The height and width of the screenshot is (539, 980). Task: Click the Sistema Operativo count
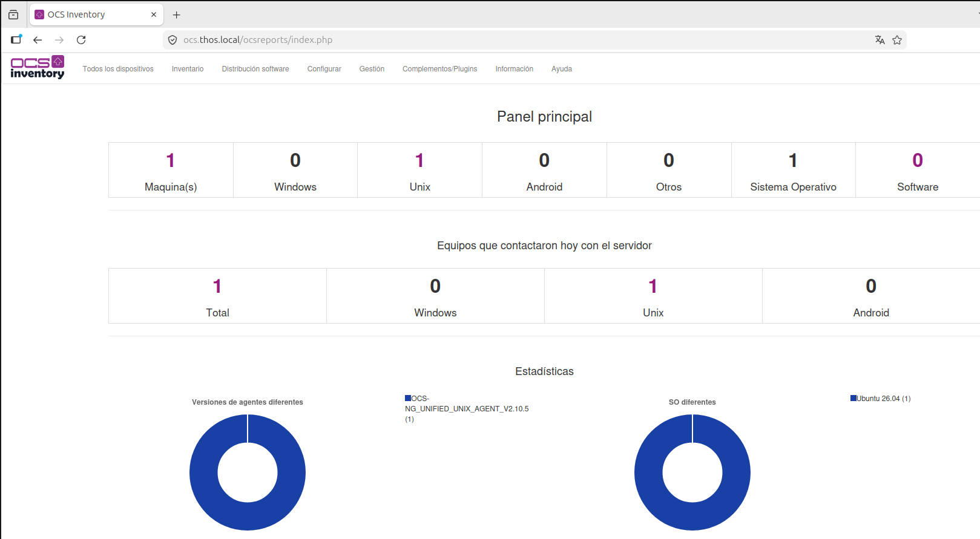793,160
